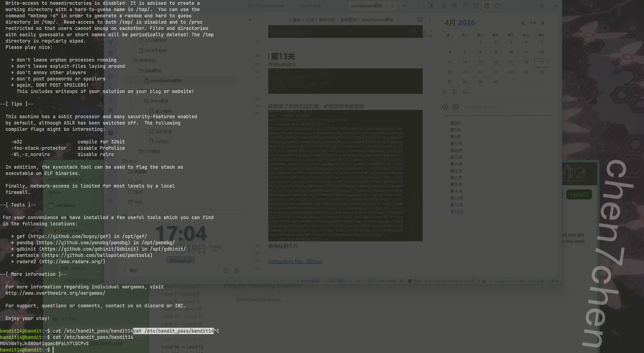
Task: Click Custom sort:OFF in status bar
Action: pyautogui.click(x=509, y=281)
